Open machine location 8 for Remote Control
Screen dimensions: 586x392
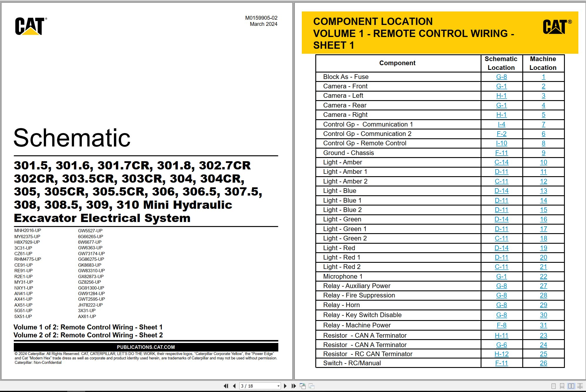[x=543, y=143]
